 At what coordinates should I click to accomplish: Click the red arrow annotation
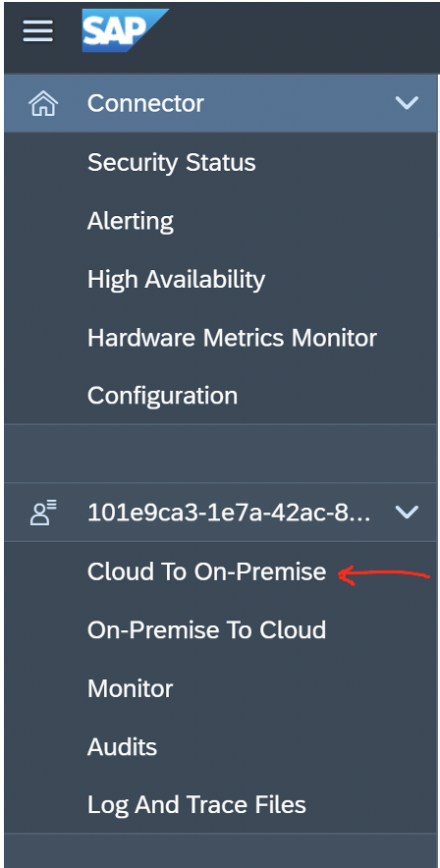[x=383, y=575]
